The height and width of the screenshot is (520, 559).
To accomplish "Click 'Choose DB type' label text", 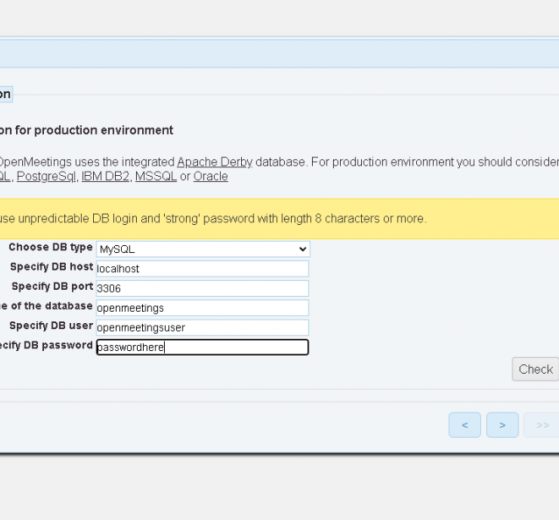I will coord(51,247).
